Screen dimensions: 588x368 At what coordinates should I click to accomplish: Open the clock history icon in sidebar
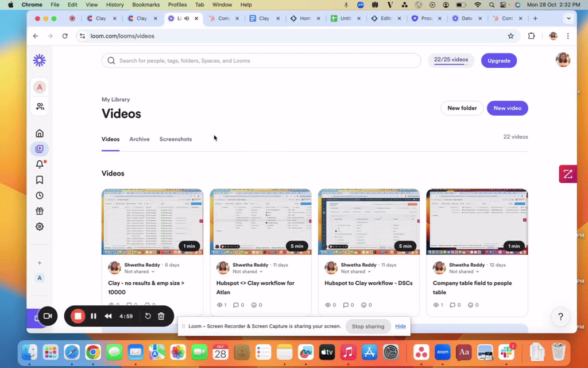click(x=40, y=195)
